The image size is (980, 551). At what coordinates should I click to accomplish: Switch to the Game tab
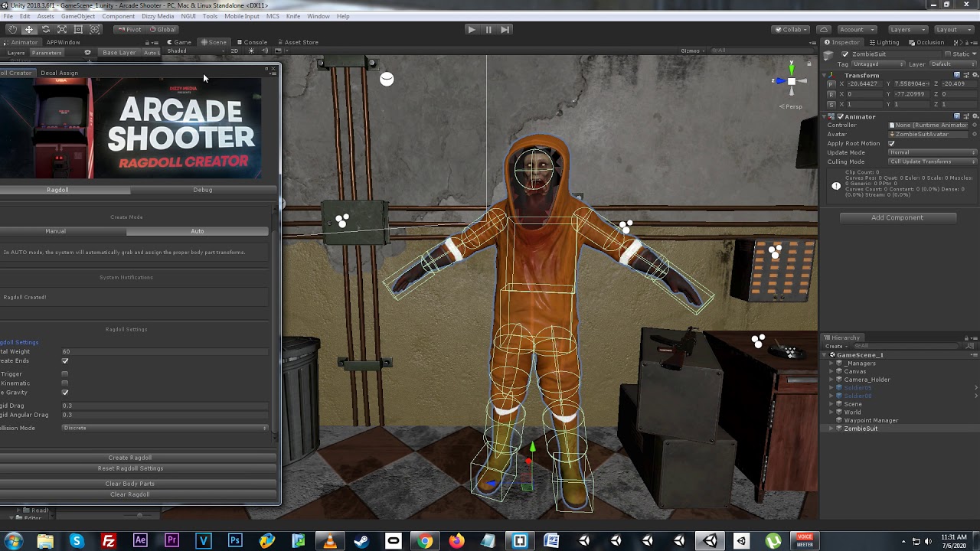[x=181, y=42]
